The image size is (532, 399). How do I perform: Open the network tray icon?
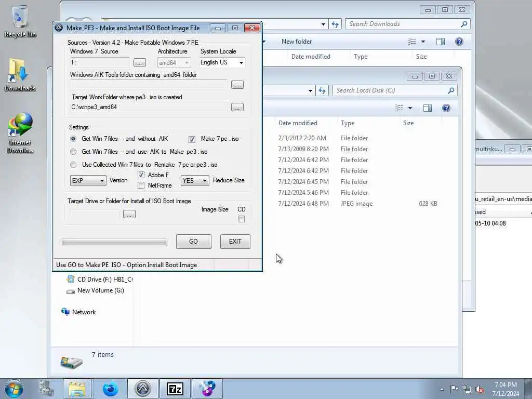[x=467, y=389]
